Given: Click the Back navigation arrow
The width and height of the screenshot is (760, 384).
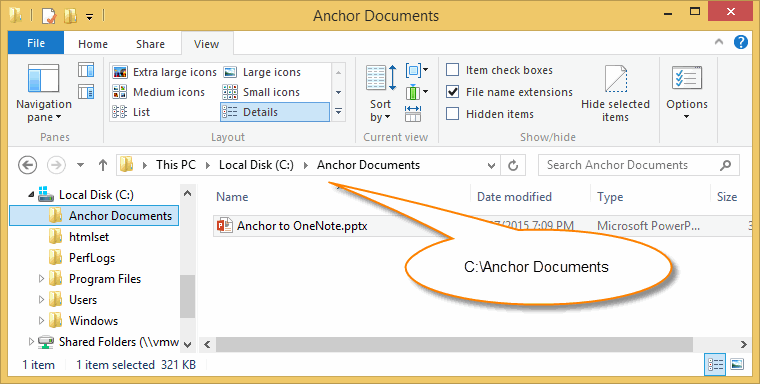Looking at the screenshot, I should pyautogui.click(x=28, y=165).
